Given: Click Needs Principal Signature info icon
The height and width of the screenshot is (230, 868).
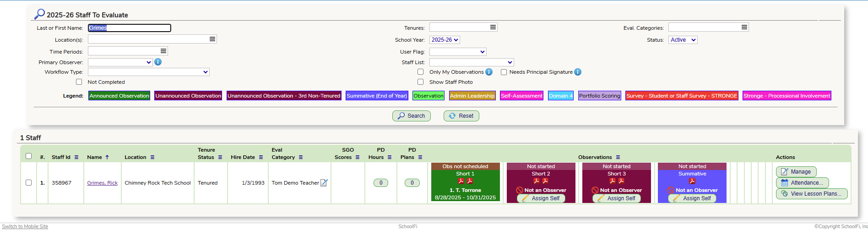Looking at the screenshot, I should [x=578, y=72].
